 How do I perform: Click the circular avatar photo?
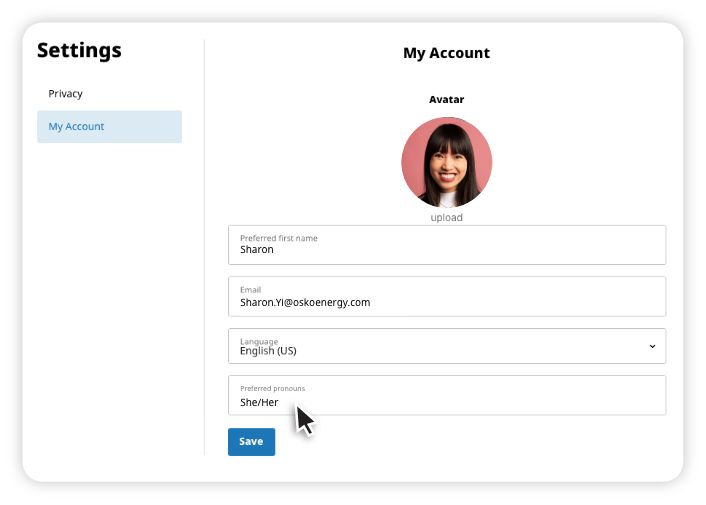click(x=446, y=162)
